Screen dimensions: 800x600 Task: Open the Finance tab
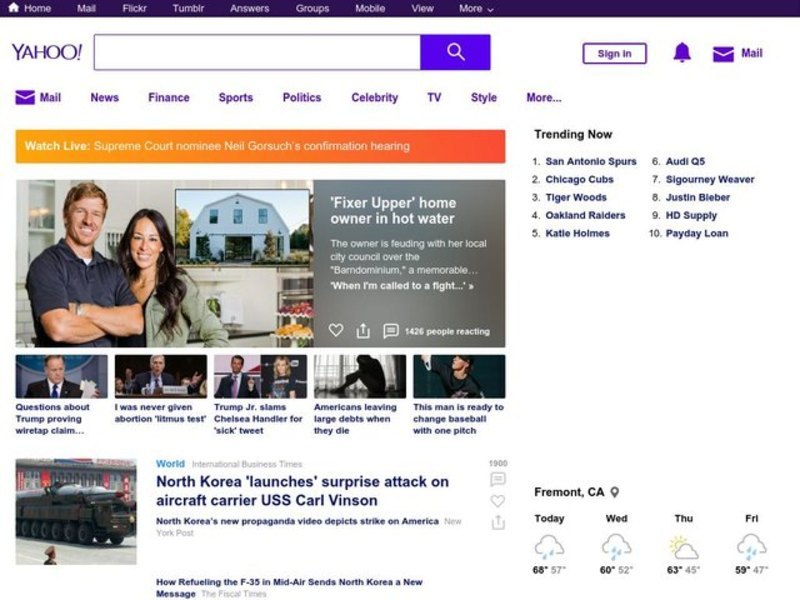pos(168,98)
